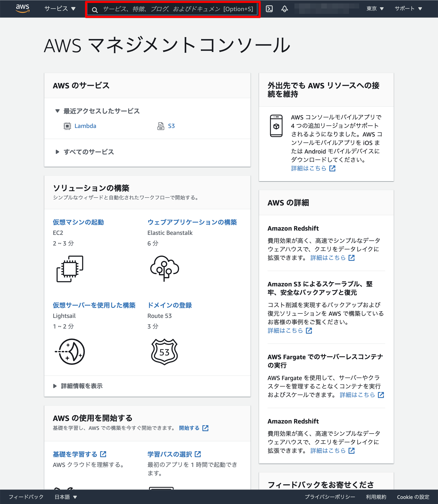Viewport: 438px width, 504px height.
Task: Open the CloudShell terminal icon
Action: click(269, 9)
